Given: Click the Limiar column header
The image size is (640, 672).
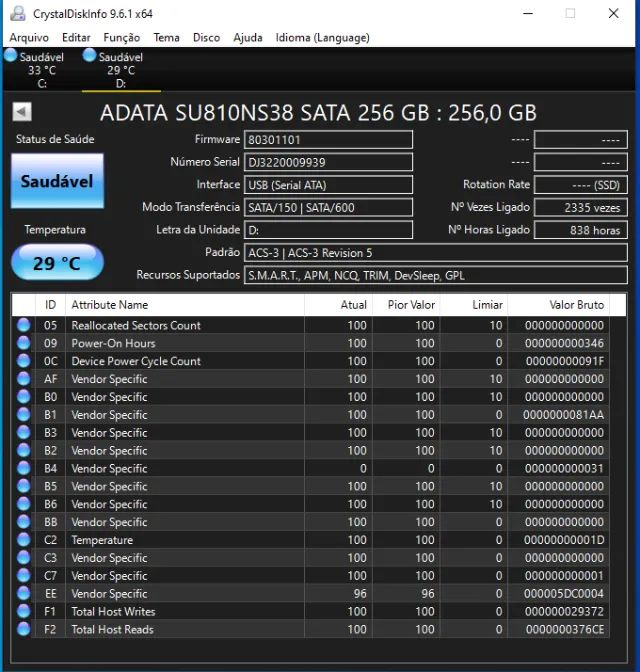Looking at the screenshot, I should (474, 305).
